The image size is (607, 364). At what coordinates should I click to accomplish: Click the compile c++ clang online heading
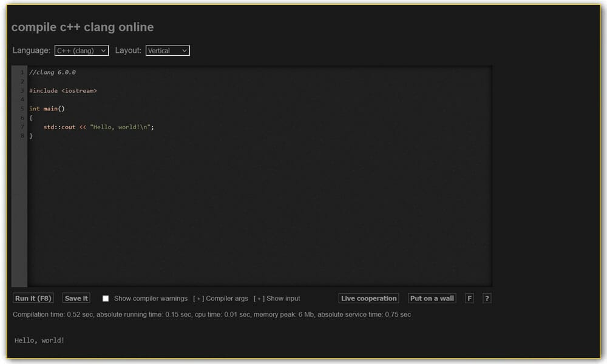tap(82, 27)
